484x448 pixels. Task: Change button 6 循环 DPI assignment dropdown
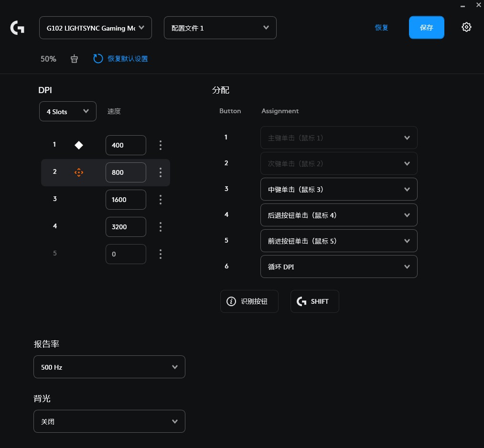[x=339, y=267]
